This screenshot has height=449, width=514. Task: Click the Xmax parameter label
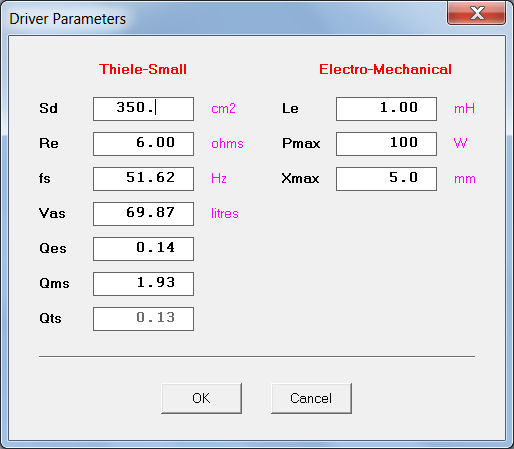point(300,179)
